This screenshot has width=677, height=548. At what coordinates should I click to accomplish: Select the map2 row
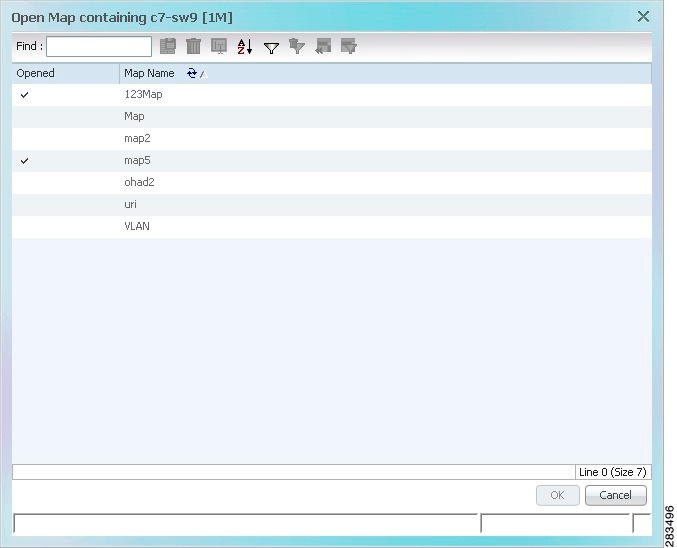[x=332, y=139]
